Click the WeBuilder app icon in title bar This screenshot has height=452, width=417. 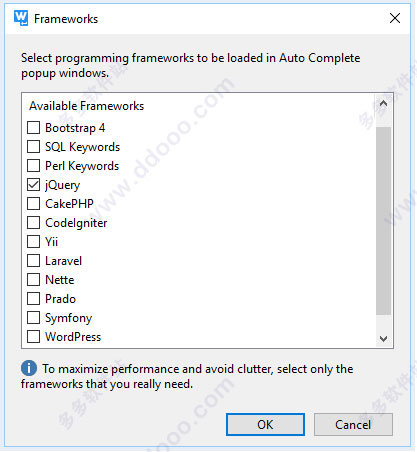tap(21, 18)
